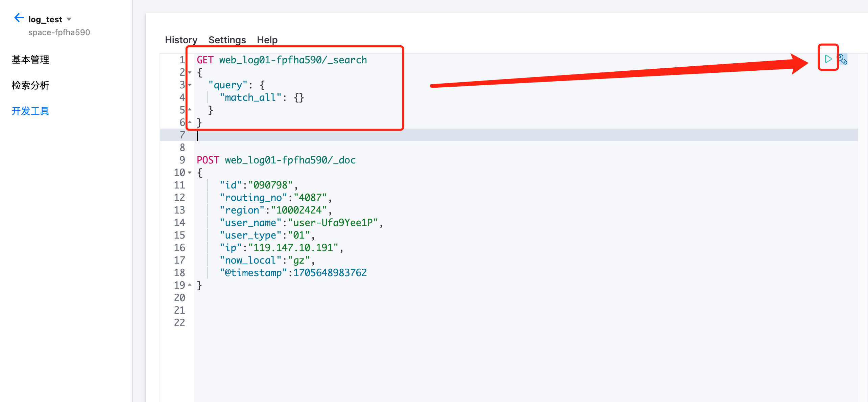The height and width of the screenshot is (402, 868).
Task: Click fold marker at line 6
Action: click(x=190, y=122)
